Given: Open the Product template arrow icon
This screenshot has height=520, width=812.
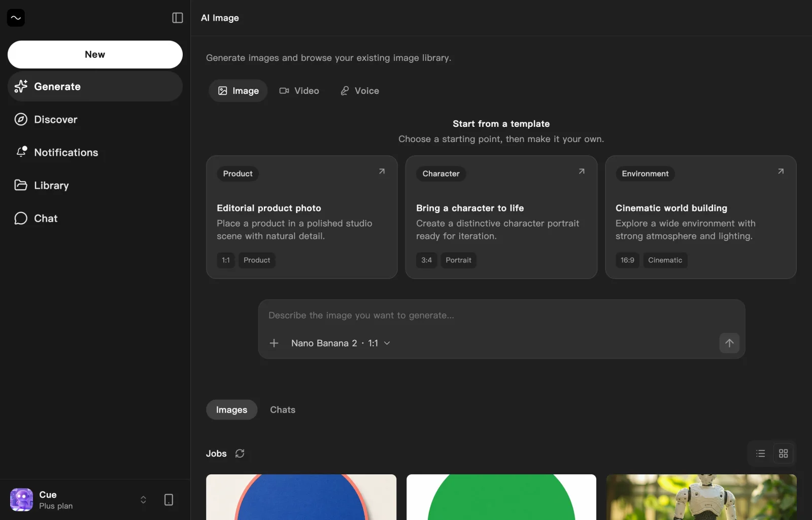Looking at the screenshot, I should coord(382,171).
